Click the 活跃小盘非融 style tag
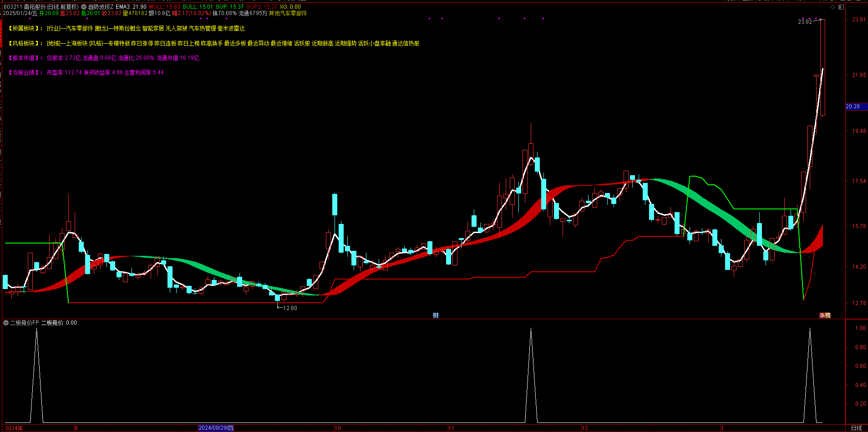Screen dimensions: 868x432 coord(374,43)
